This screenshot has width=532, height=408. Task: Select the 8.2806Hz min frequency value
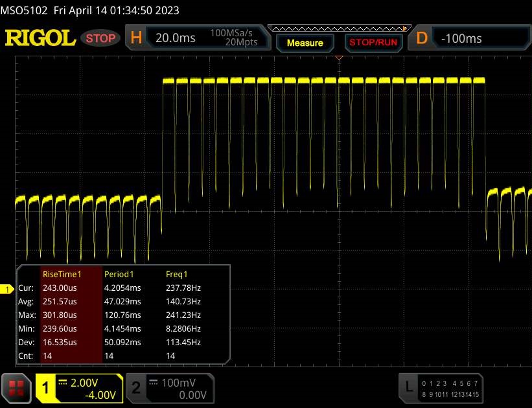(183, 328)
